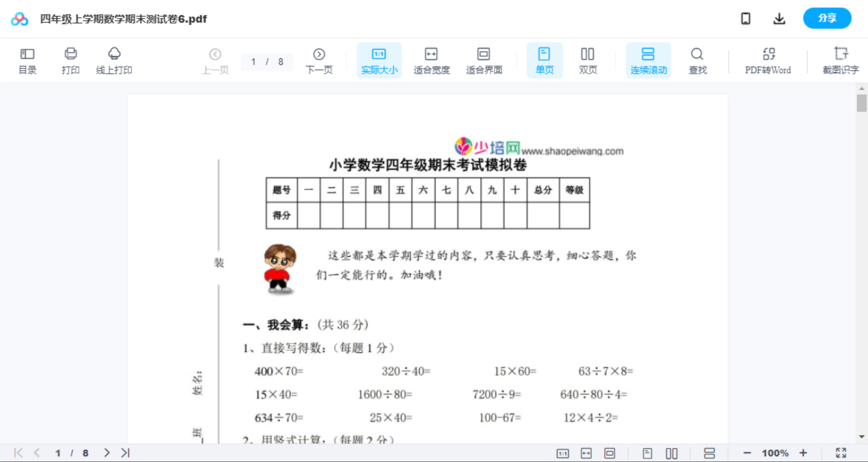868x462 pixels.
Task: Click the 线上打印 online print icon
Action: [114, 60]
